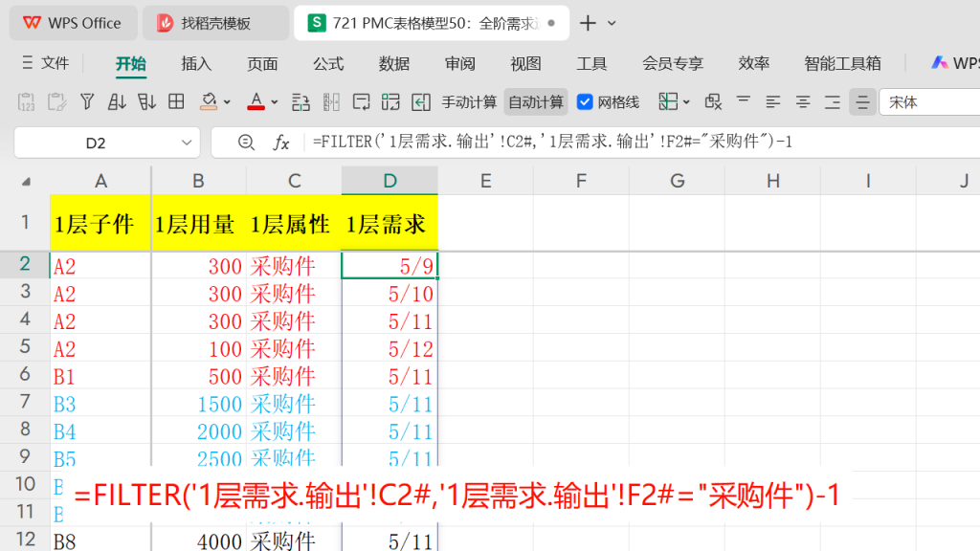Click the fx insert function icon

tap(281, 143)
